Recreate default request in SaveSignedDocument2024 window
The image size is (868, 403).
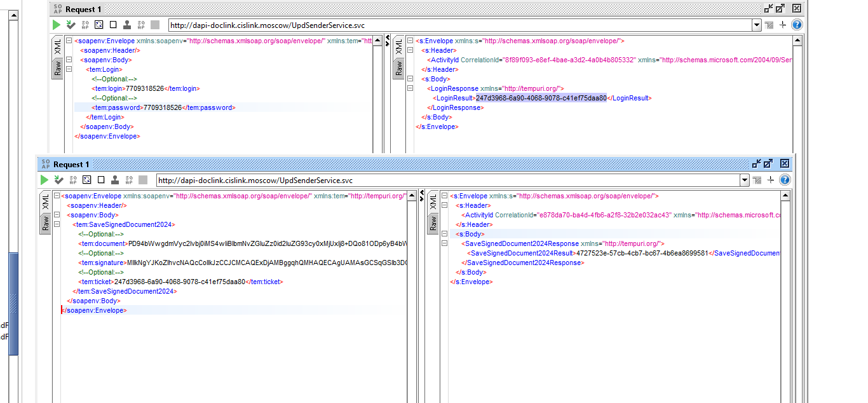click(x=87, y=181)
